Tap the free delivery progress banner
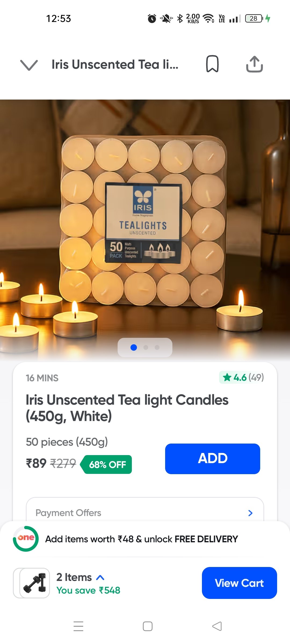290x644 pixels. point(145,539)
